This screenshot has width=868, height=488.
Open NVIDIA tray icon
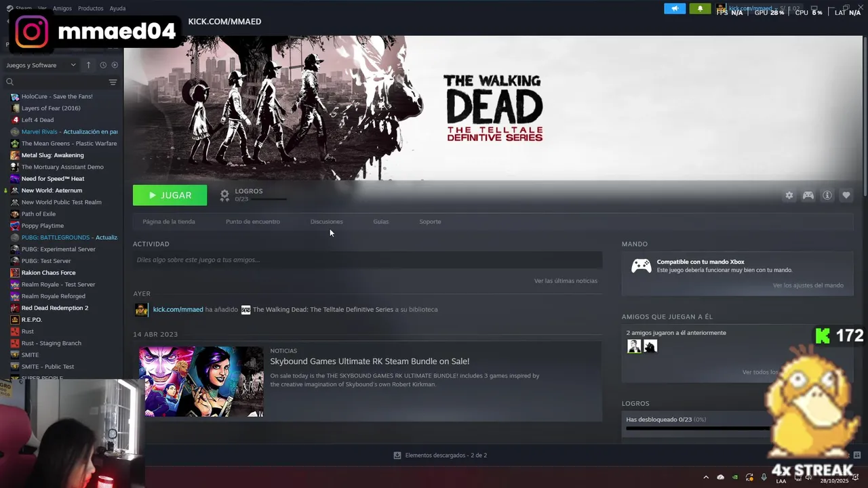(x=735, y=477)
